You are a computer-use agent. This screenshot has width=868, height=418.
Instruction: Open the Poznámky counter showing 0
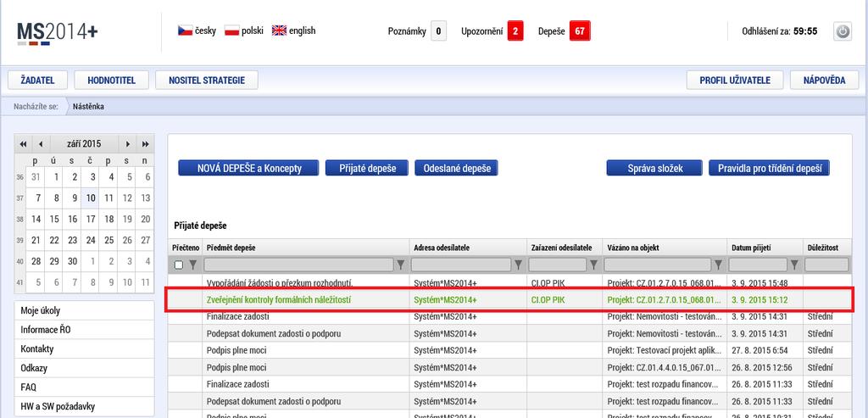pyautogui.click(x=438, y=31)
